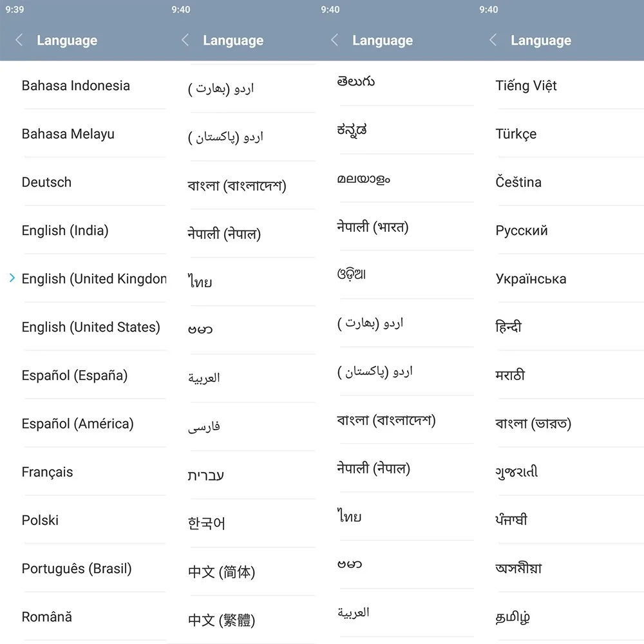644x644 pixels.
Task: Pick Português (Brasil) language
Action: point(75,569)
